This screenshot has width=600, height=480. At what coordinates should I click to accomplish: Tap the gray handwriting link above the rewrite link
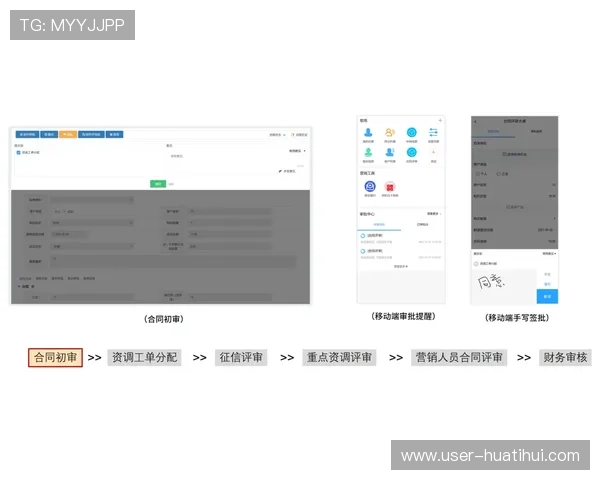pyautogui.click(x=547, y=274)
